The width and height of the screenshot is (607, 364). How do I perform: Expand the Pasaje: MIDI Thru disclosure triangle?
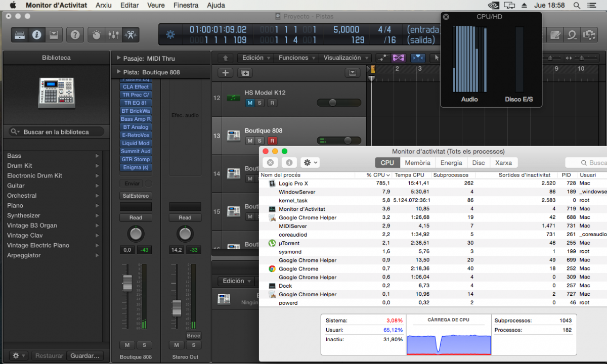tap(118, 59)
